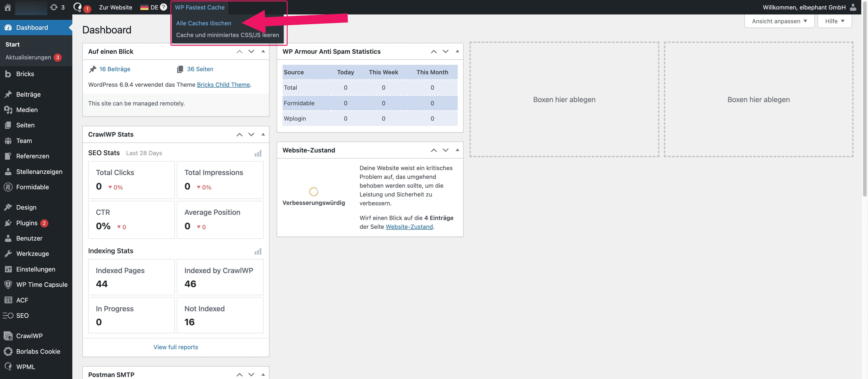Image resolution: width=868 pixels, height=379 pixels.
Task: Open the Website-Zustand page link
Action: 409,227
